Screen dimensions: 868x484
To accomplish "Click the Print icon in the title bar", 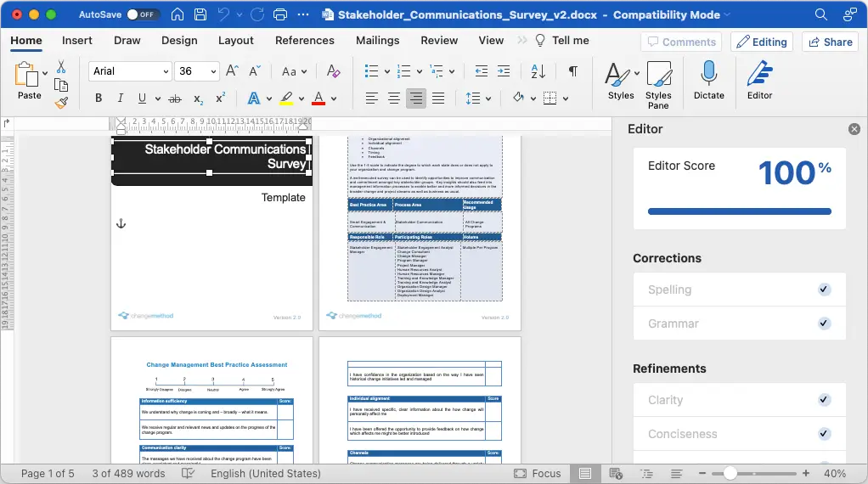I will pyautogui.click(x=280, y=15).
